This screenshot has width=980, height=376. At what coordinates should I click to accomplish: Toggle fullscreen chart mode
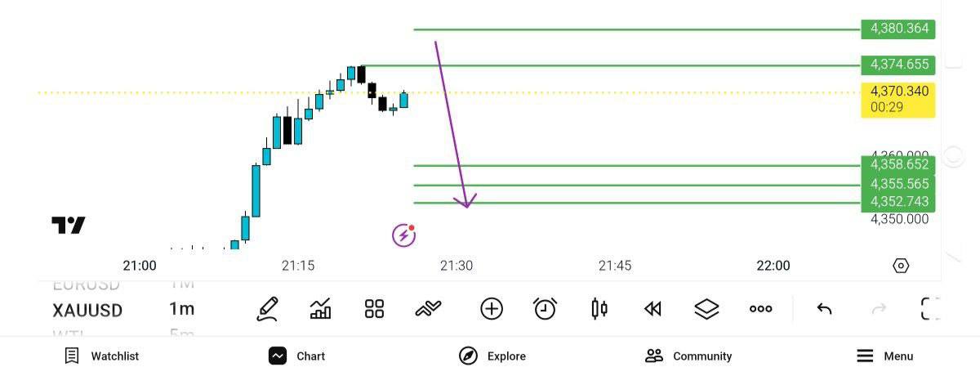(x=930, y=309)
